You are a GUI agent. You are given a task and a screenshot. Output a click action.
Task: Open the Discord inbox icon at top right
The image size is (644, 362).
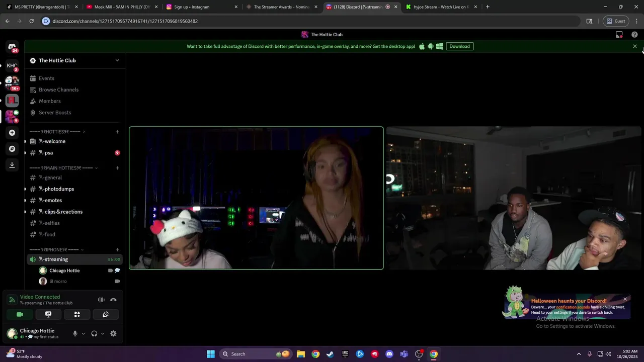[x=619, y=35]
